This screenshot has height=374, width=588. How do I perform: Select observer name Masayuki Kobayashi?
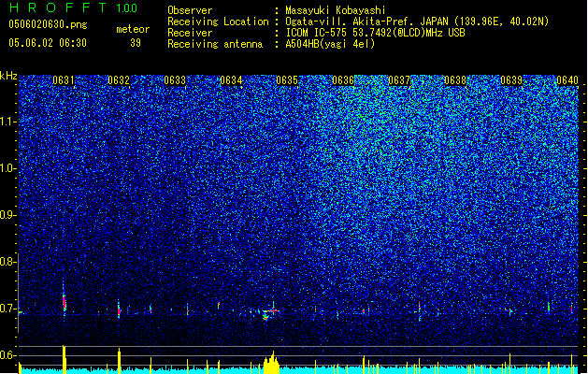tap(336, 10)
